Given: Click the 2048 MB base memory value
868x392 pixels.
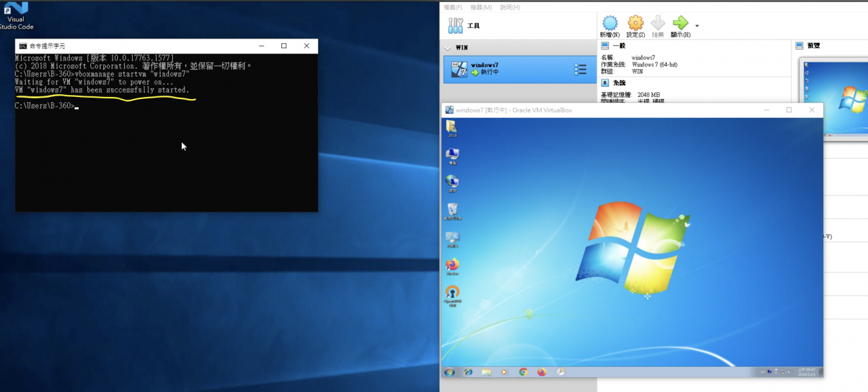Looking at the screenshot, I should point(648,95).
